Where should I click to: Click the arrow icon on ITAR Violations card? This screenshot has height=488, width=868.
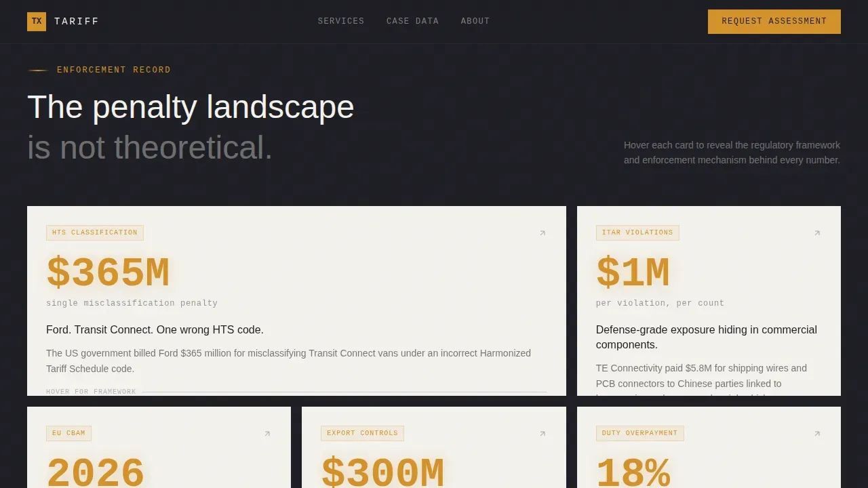(817, 233)
